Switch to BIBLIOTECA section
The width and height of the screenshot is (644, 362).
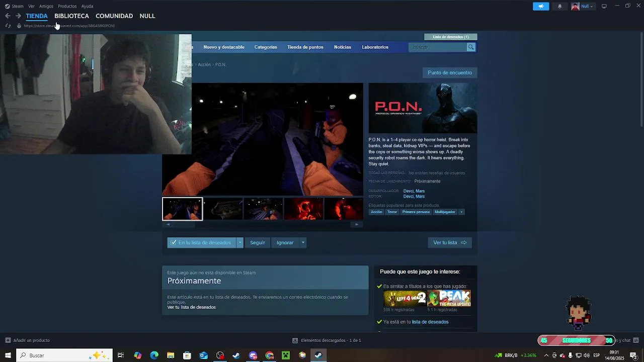[71, 16]
